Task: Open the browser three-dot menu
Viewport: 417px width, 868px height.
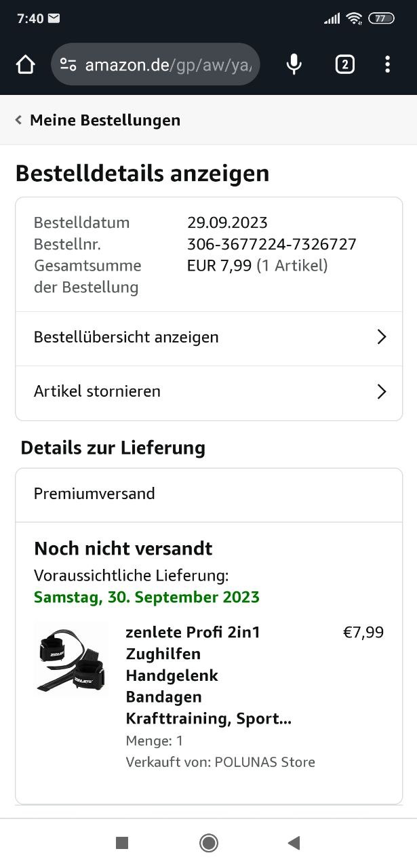Action: coord(387,64)
